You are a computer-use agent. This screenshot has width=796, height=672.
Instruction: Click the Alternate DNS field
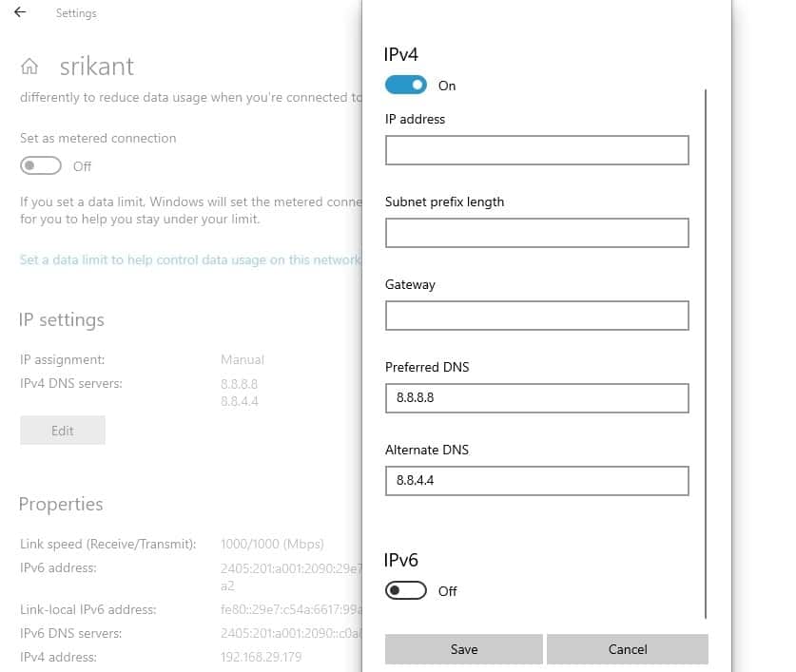536,481
